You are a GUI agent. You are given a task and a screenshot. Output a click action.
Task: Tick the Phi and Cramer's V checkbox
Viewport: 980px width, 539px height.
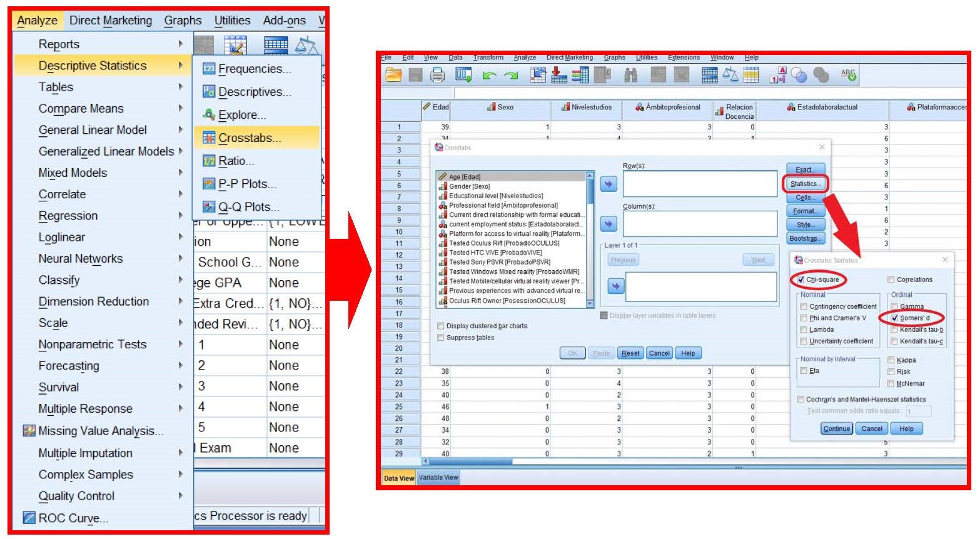tap(804, 318)
